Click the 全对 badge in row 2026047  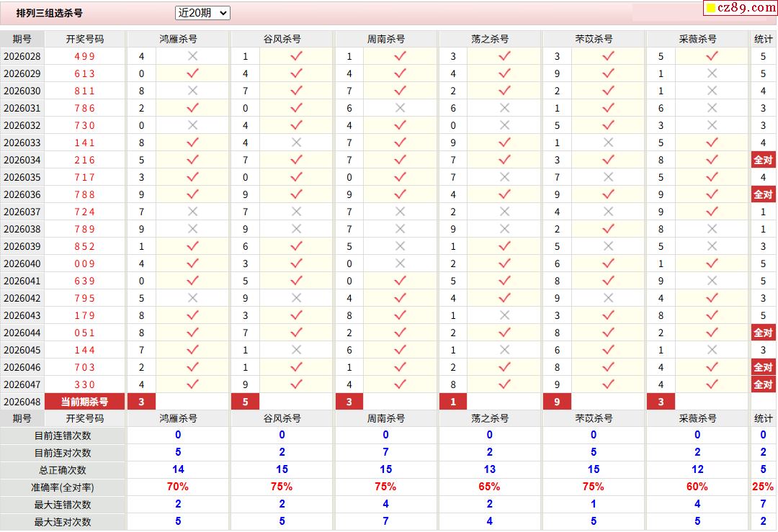coord(763,384)
